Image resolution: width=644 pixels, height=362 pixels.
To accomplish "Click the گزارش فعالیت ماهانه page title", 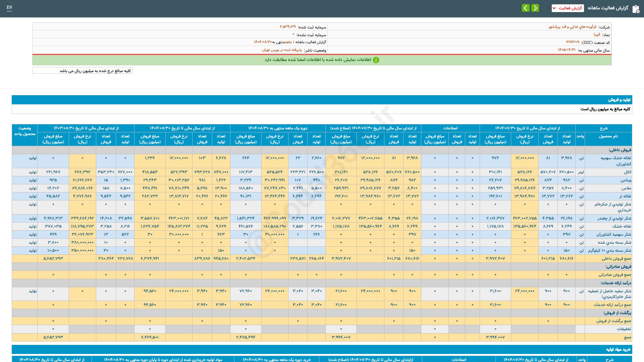I will point(607,8).
